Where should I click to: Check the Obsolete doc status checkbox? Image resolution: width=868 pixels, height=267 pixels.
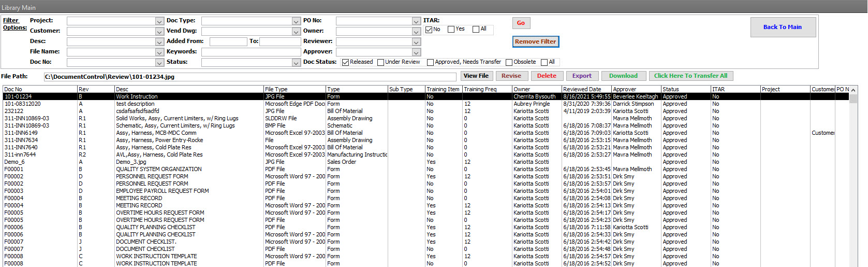coord(509,62)
